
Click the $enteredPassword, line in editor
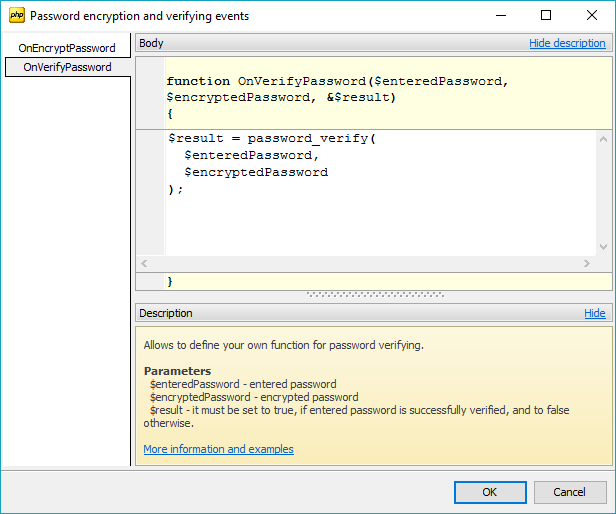click(251, 155)
